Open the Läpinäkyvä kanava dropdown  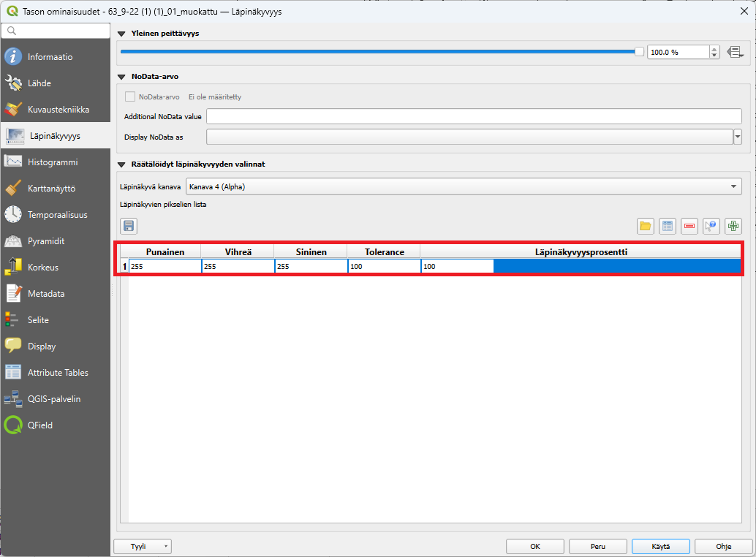(x=464, y=186)
